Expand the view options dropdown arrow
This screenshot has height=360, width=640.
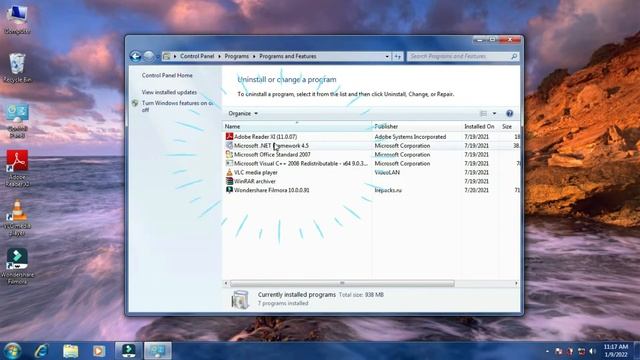tap(494, 113)
